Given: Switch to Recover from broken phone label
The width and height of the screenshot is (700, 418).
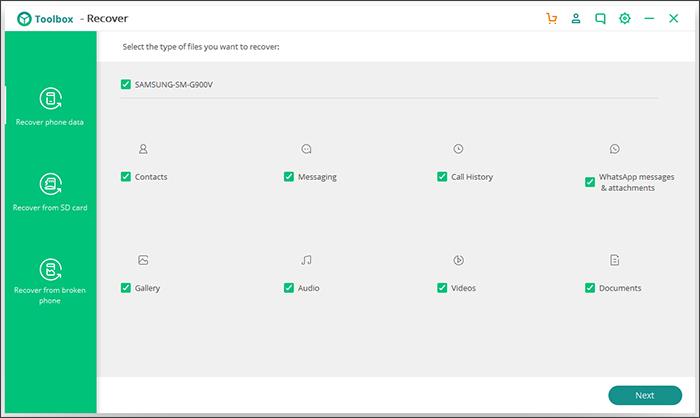Looking at the screenshot, I should [50, 295].
